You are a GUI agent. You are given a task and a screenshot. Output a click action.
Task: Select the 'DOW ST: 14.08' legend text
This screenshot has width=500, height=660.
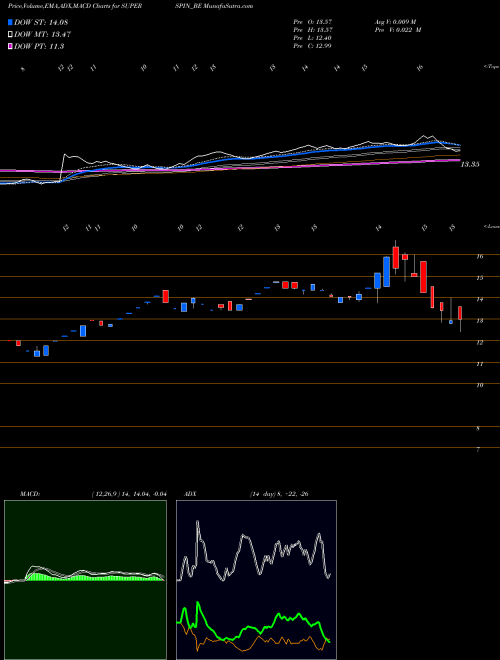[x=41, y=22]
